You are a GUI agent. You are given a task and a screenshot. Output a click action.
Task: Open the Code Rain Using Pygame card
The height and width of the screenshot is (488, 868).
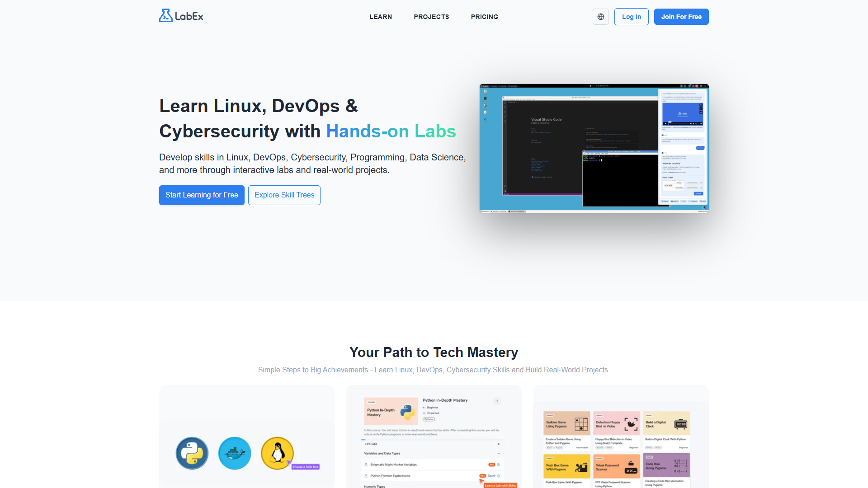coord(666,470)
